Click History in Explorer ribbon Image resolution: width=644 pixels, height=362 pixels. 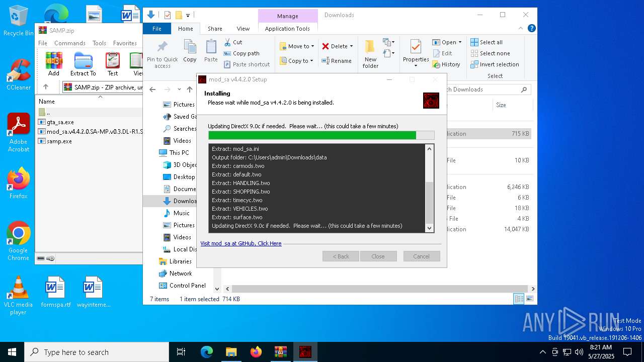tap(446, 64)
